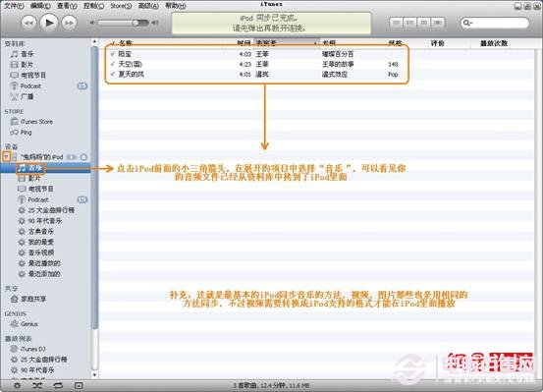Uncheck the checkbox for song 天空(国)

[112, 64]
